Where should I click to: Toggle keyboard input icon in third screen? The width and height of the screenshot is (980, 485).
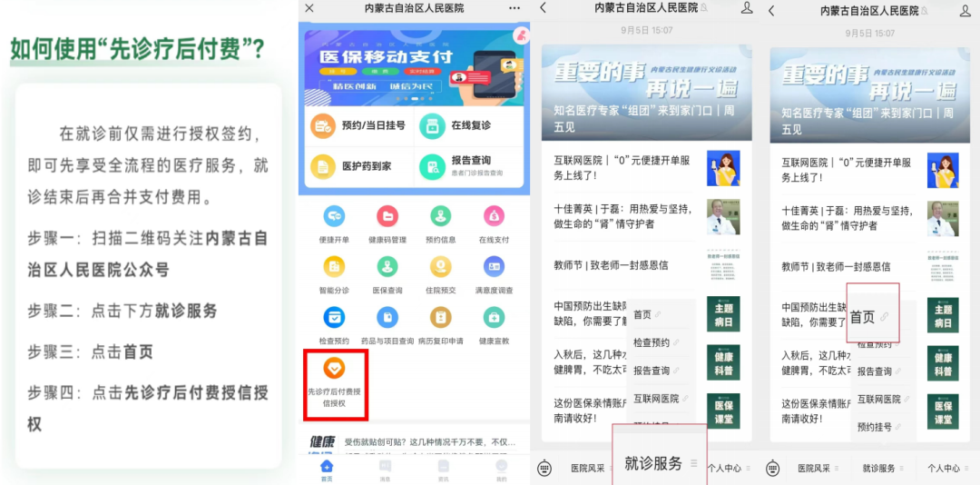coord(544,468)
